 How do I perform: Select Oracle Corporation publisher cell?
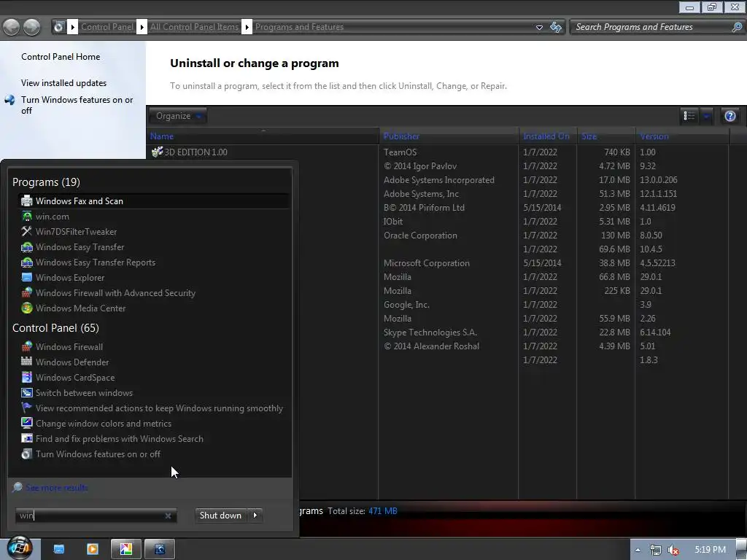click(x=420, y=236)
